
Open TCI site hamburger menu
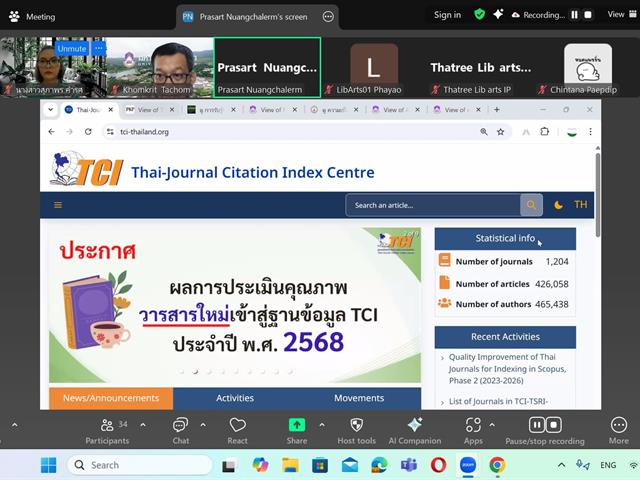click(58, 205)
